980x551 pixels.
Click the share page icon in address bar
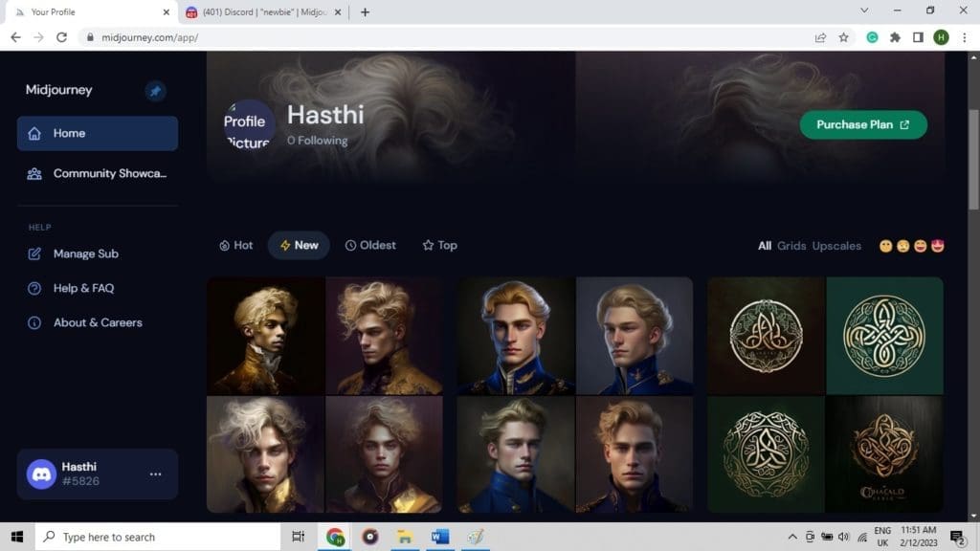click(x=820, y=37)
